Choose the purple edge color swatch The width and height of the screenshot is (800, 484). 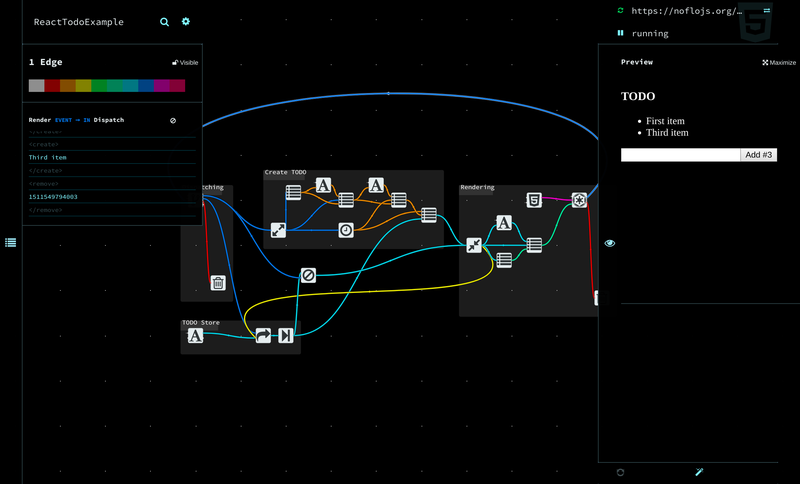[x=161, y=86]
